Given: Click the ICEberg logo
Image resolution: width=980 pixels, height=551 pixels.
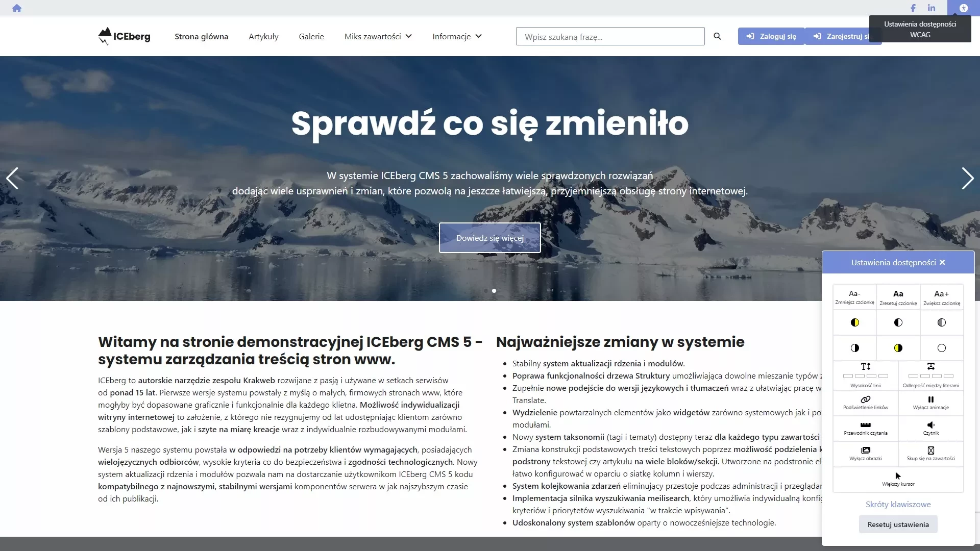Looking at the screenshot, I should (124, 36).
